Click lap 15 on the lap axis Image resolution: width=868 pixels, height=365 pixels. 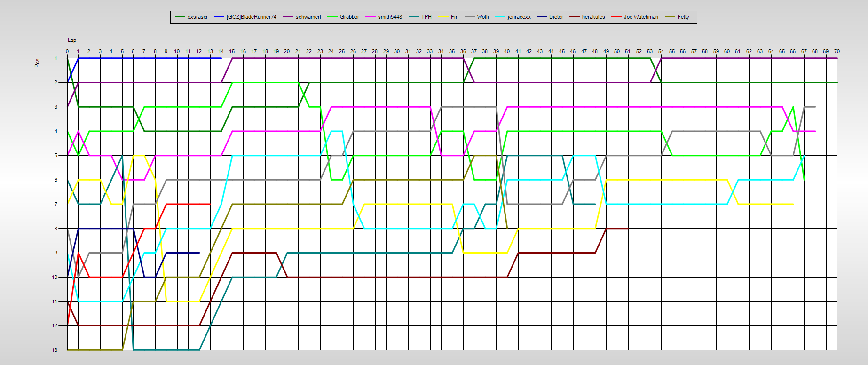[x=232, y=51]
